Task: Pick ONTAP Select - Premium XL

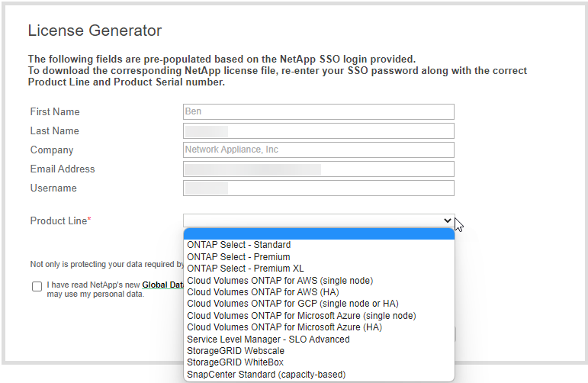Action: (x=245, y=269)
